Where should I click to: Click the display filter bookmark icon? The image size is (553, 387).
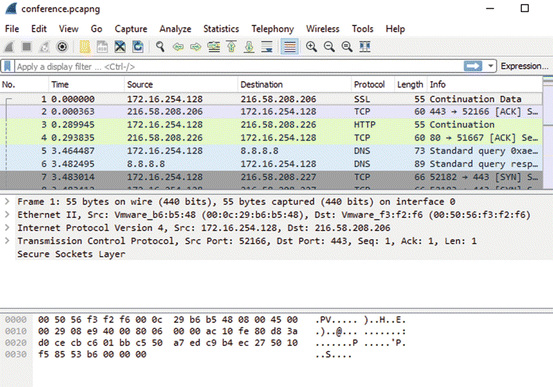tap(8, 66)
